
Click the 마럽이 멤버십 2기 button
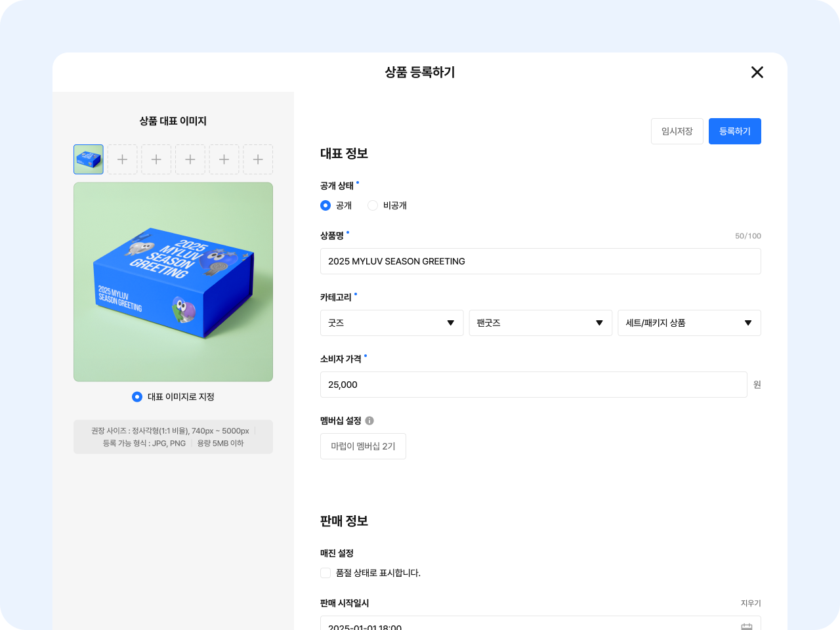[363, 446]
